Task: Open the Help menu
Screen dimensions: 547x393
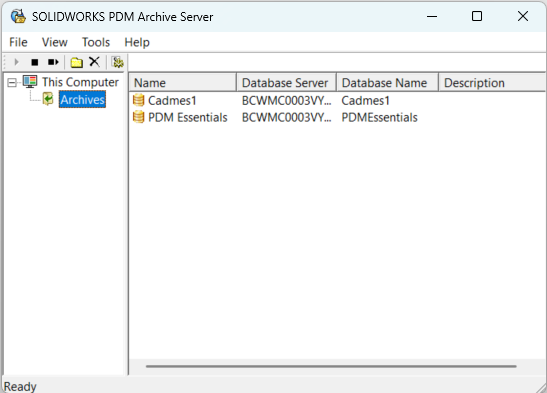Action: click(x=137, y=42)
